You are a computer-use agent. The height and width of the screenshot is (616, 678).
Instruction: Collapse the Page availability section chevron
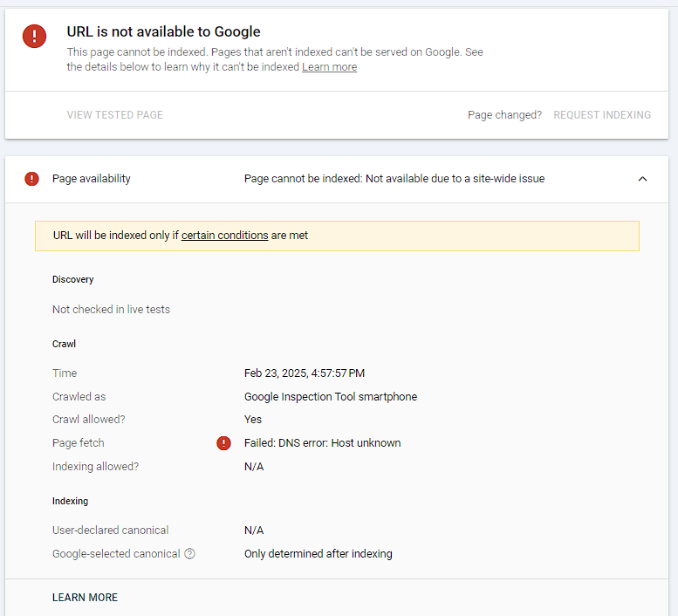point(642,179)
